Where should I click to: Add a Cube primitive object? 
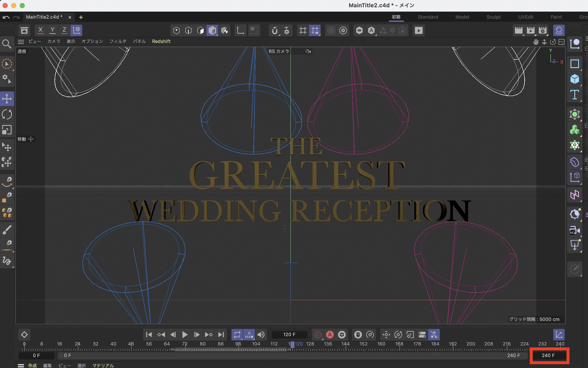[x=574, y=79]
